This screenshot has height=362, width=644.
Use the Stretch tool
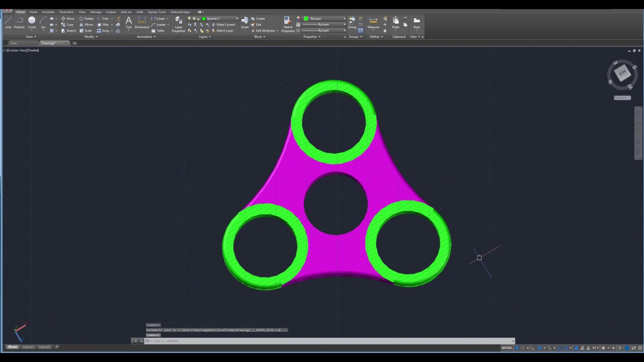pos(69,31)
